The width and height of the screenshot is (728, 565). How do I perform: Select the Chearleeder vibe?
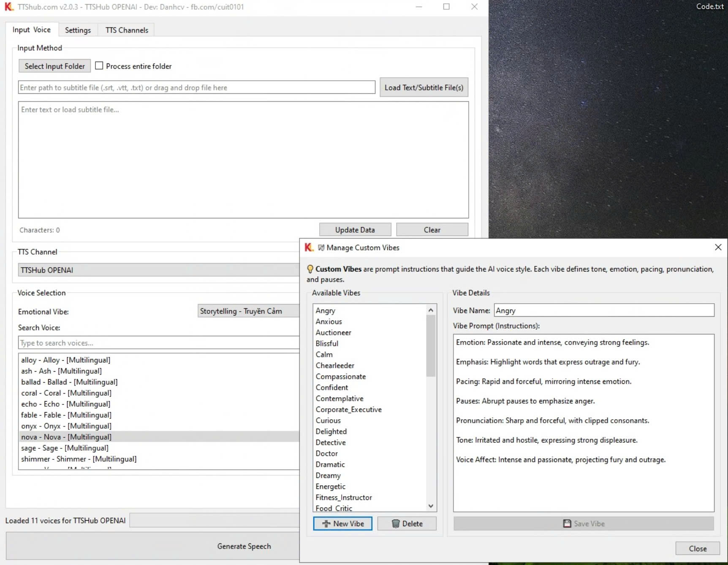click(x=370, y=365)
